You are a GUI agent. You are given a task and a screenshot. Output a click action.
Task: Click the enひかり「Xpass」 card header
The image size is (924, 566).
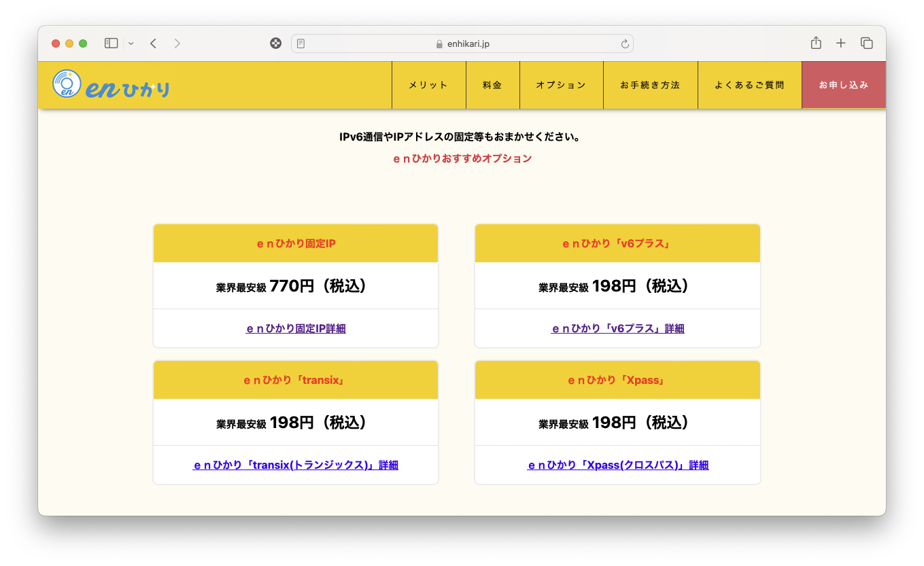[x=617, y=380]
